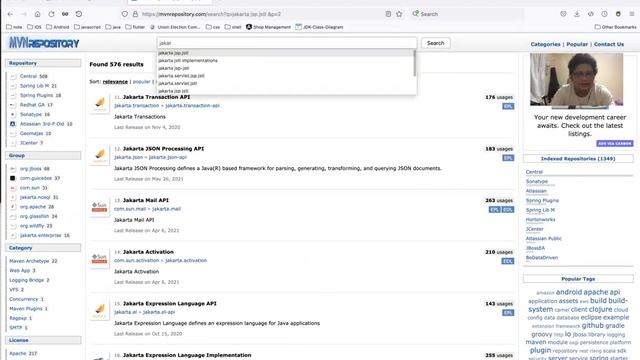Open the Jakarta Mail API result title

tap(146, 200)
